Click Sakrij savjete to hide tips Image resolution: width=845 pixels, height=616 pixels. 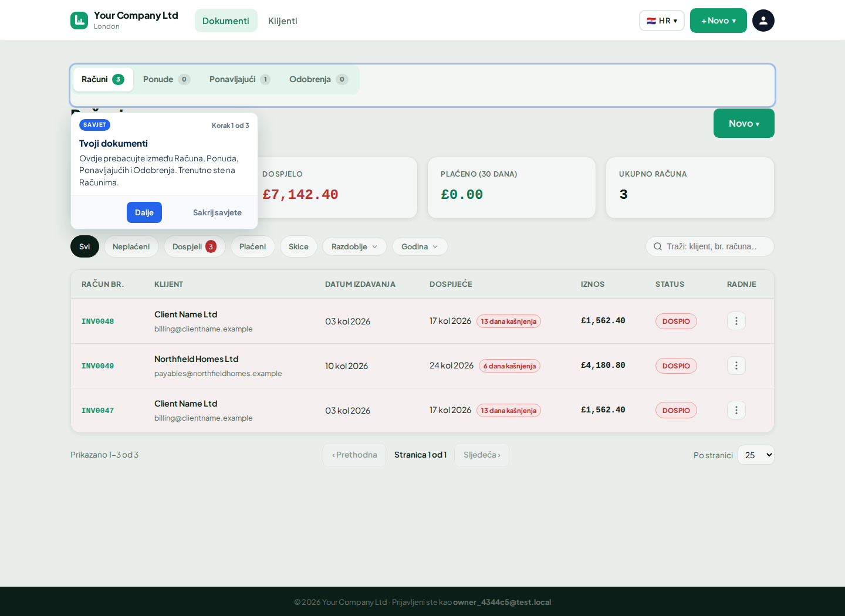pyautogui.click(x=217, y=212)
